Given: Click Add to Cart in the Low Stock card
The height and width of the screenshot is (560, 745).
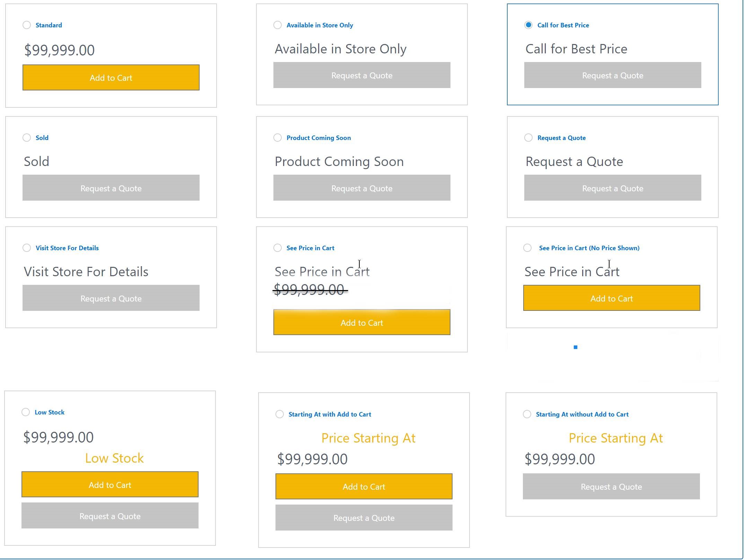Looking at the screenshot, I should click(x=110, y=484).
